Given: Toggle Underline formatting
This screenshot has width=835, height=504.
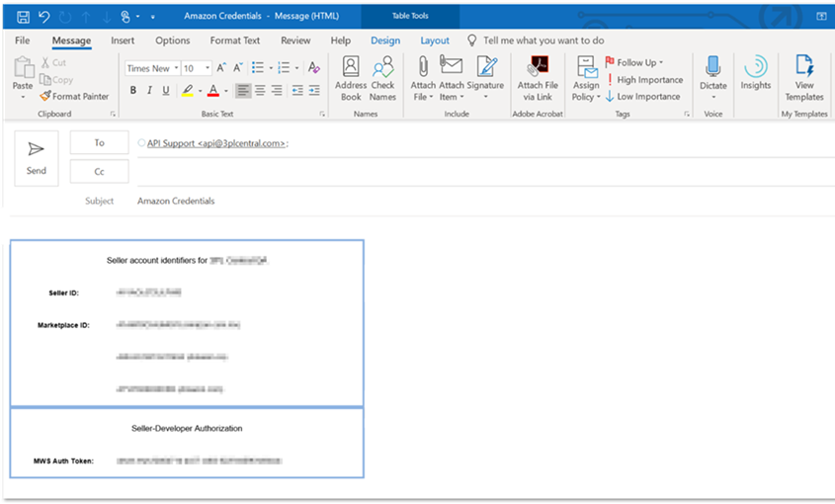Looking at the screenshot, I should point(166,91).
